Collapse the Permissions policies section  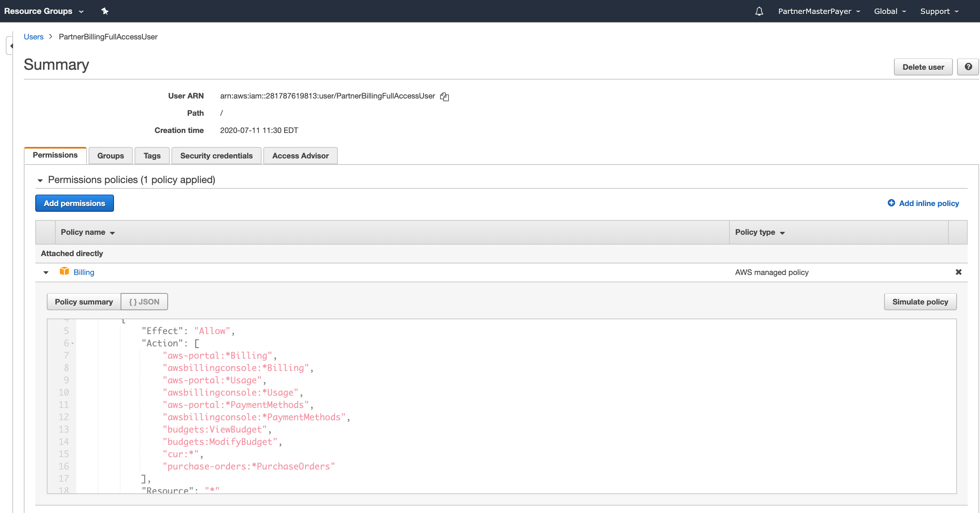point(40,180)
